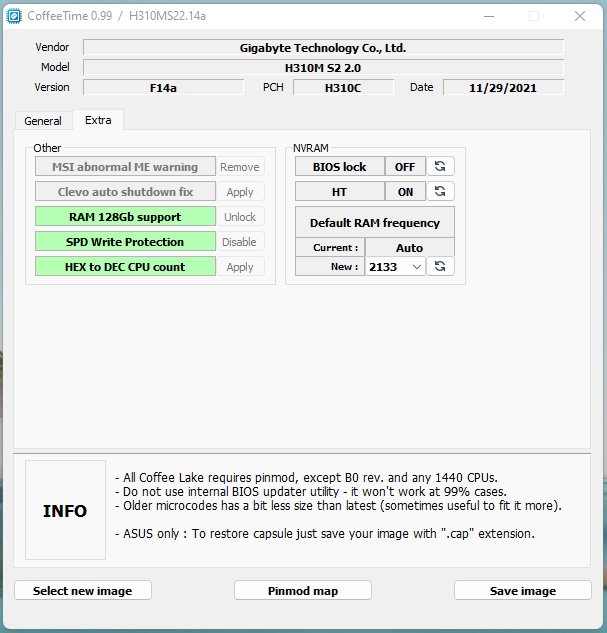Click the INFO box
This screenshot has height=633, width=607.
(x=65, y=510)
